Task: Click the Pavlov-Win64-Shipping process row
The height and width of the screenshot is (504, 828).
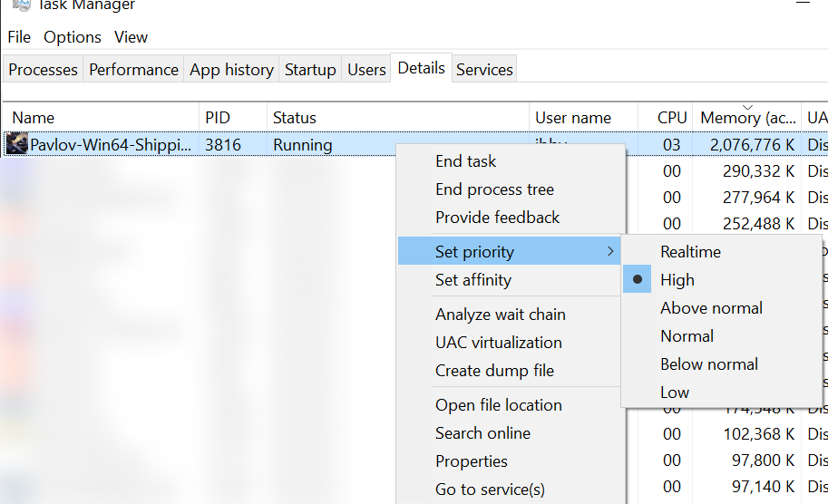Action: 111,145
